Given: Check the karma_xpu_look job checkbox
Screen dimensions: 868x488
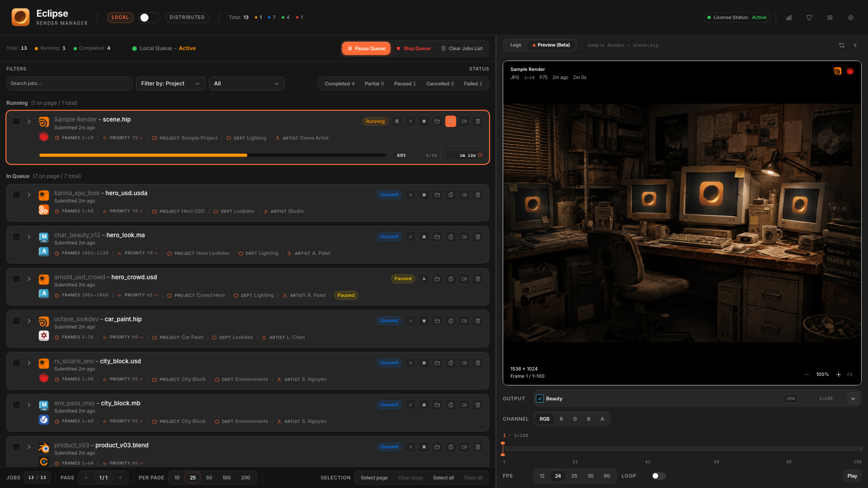Looking at the screenshot, I should 16,195.
